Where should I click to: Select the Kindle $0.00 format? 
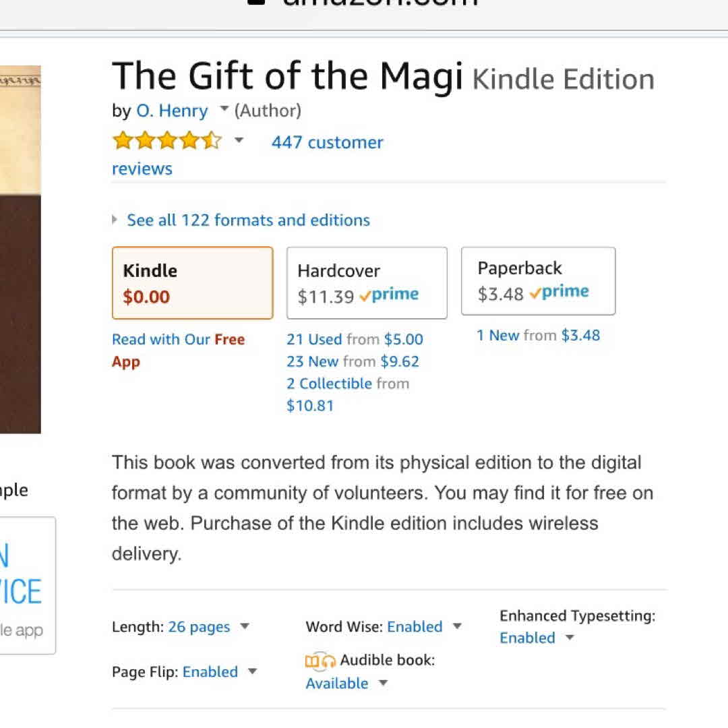tap(192, 282)
